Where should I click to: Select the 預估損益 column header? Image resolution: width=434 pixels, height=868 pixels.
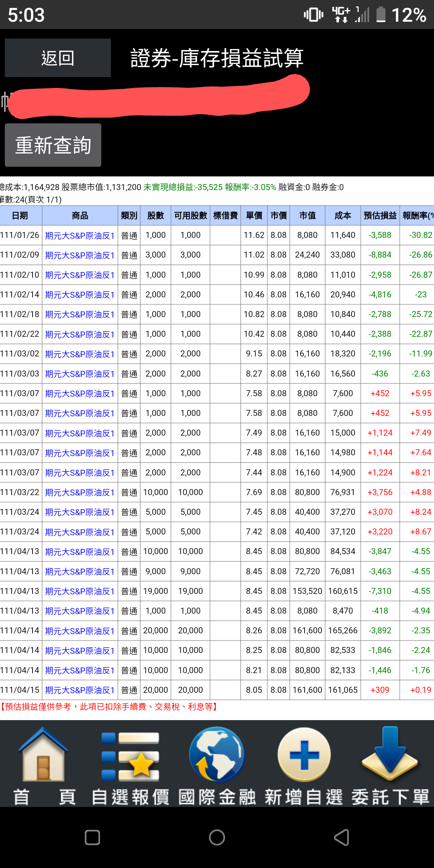(380, 216)
